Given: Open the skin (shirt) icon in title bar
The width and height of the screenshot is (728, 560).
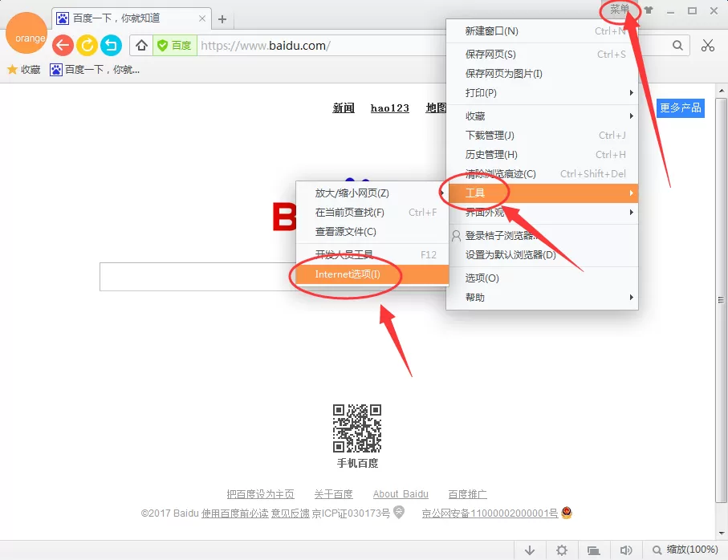Looking at the screenshot, I should pos(649,10).
